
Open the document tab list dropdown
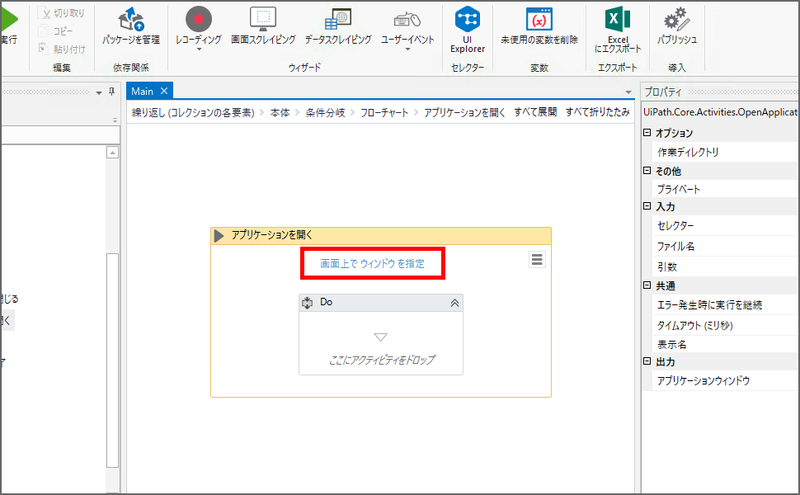(x=628, y=92)
